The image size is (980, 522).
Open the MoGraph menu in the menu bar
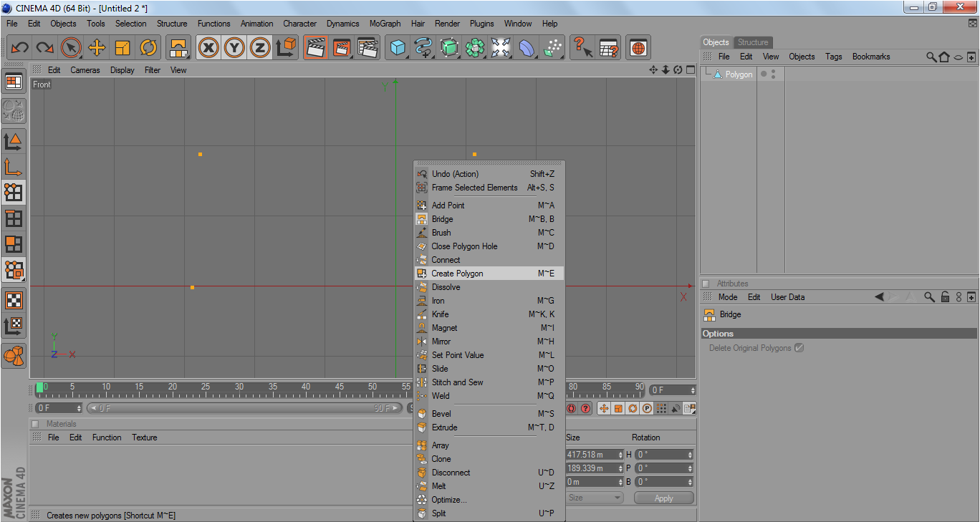pos(385,24)
